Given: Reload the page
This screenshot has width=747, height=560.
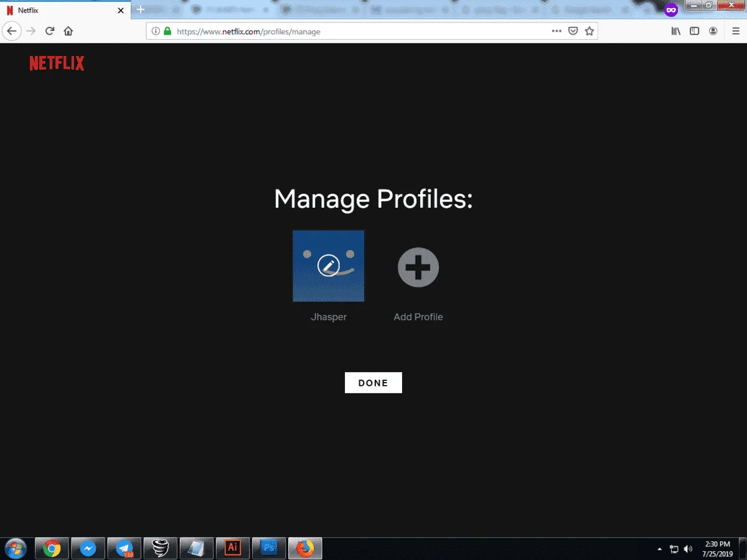Looking at the screenshot, I should tap(50, 31).
